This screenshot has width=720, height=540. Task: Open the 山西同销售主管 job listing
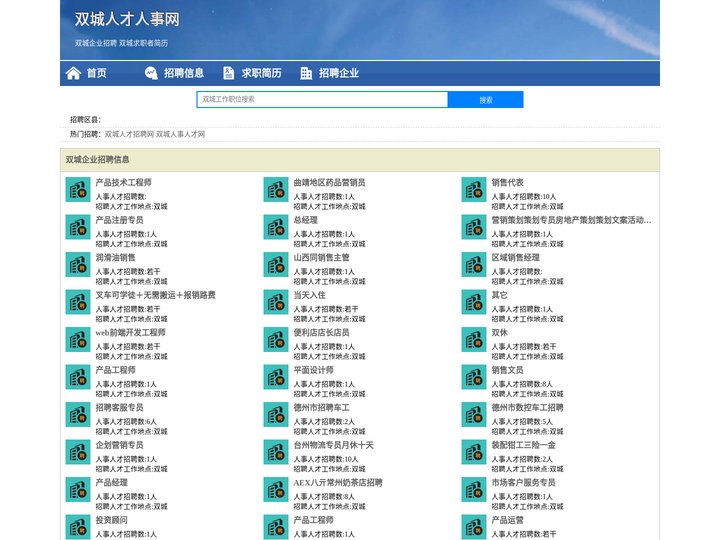pos(321,258)
